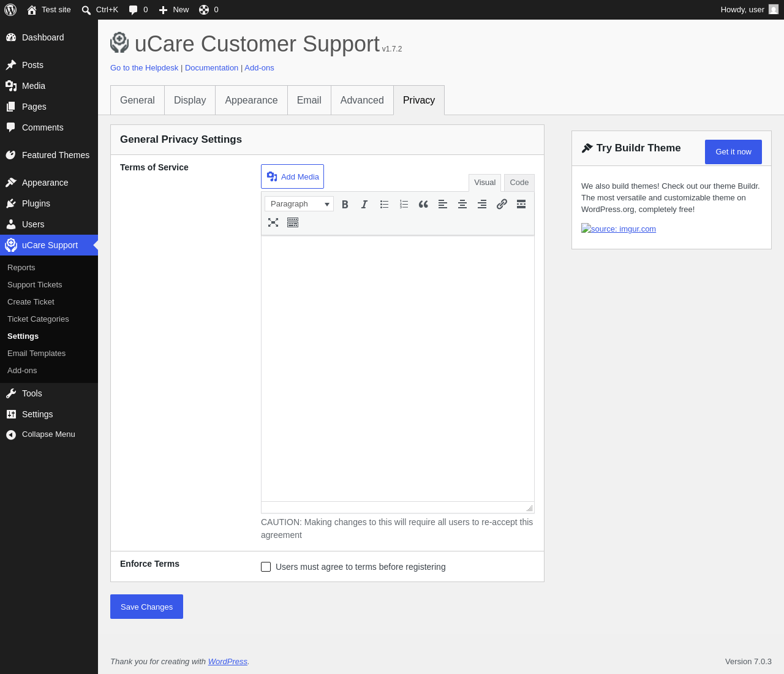
Task: Click the Save Changes button
Action: [146, 607]
